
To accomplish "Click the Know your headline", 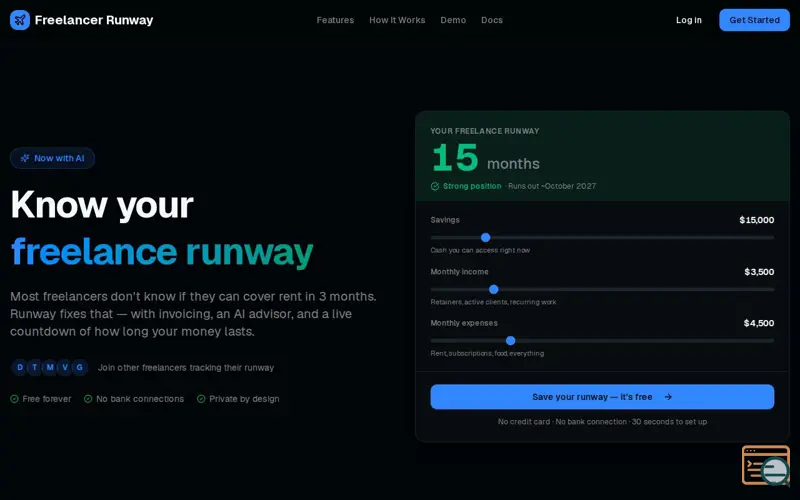I will coord(102,205).
